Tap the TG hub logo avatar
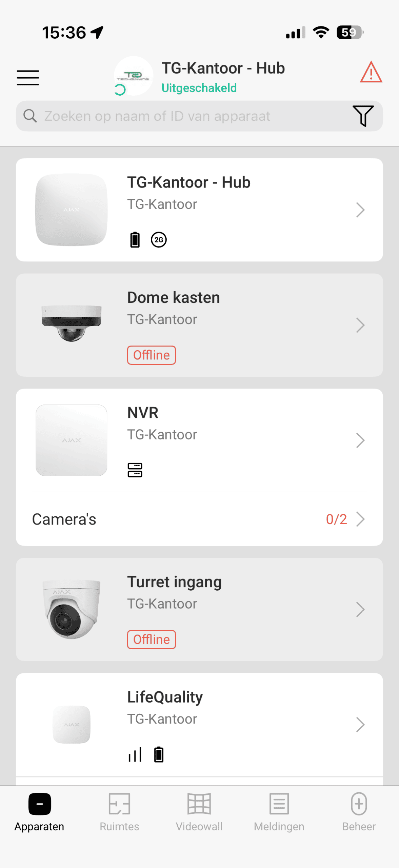This screenshot has height=868, width=399. [133, 76]
